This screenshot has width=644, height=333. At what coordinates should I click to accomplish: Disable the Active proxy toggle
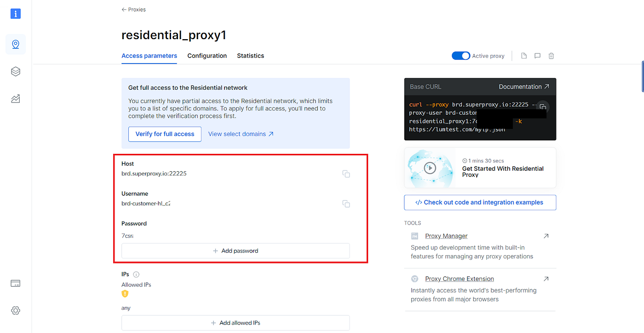(461, 55)
